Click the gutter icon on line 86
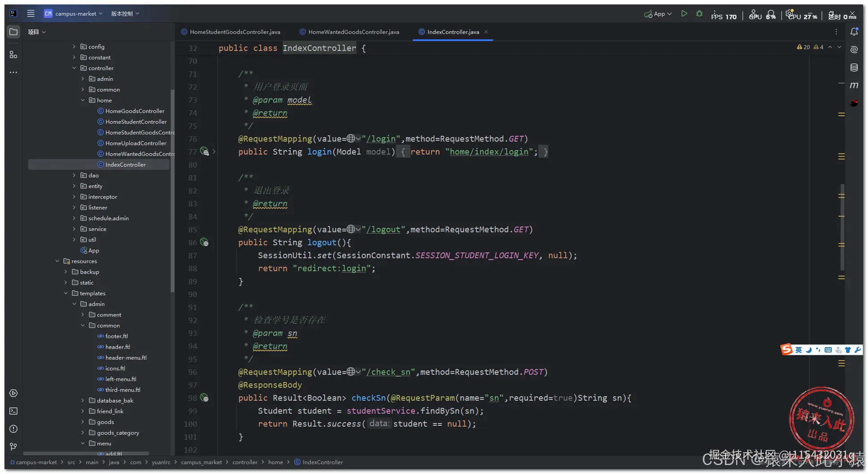This screenshot has width=868, height=474. [x=204, y=242]
